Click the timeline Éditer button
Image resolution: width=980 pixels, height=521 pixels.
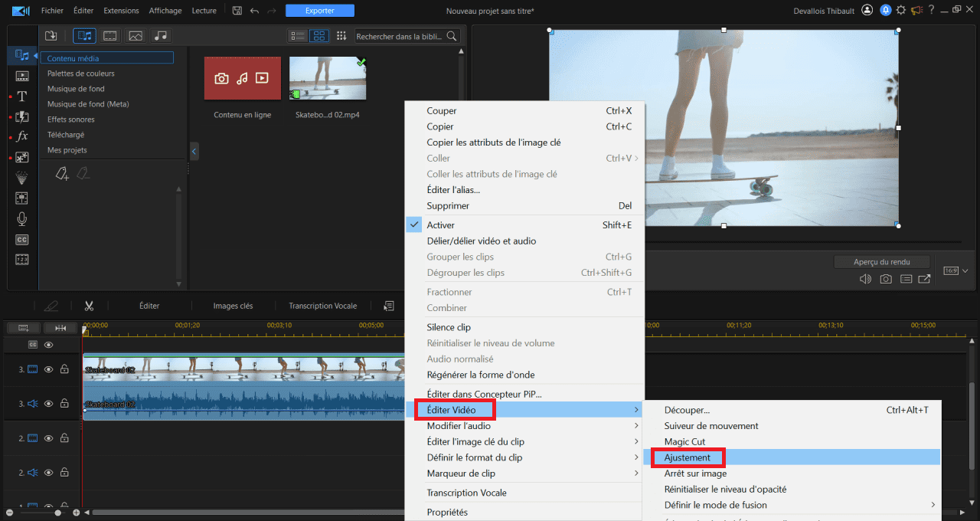(149, 306)
